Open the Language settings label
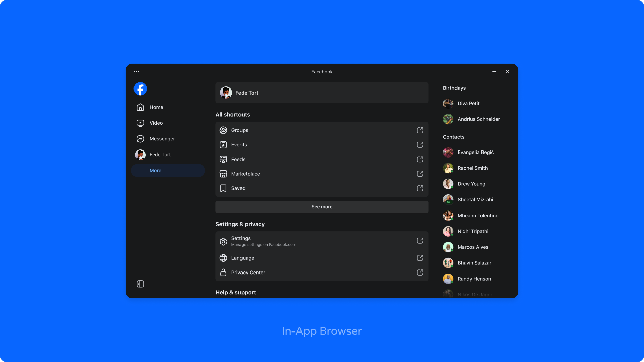The height and width of the screenshot is (362, 644). [243, 258]
